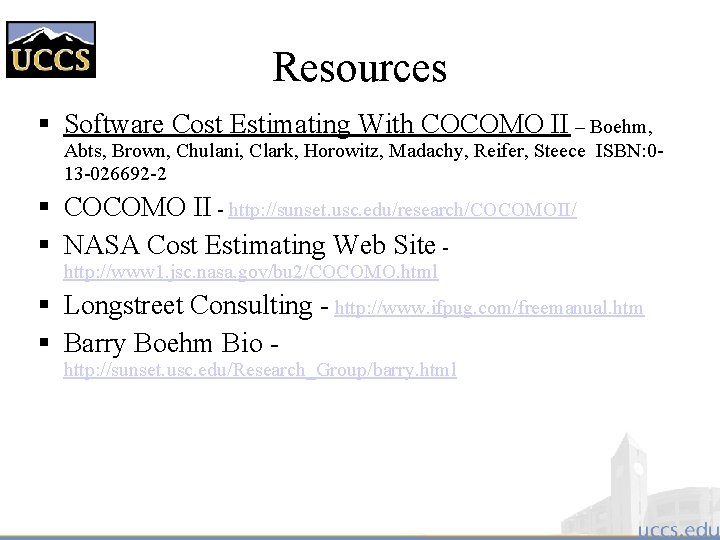Viewport: 720px width, 540px height.
Task: Click the Longstreet Consulting text
Action: point(188,305)
